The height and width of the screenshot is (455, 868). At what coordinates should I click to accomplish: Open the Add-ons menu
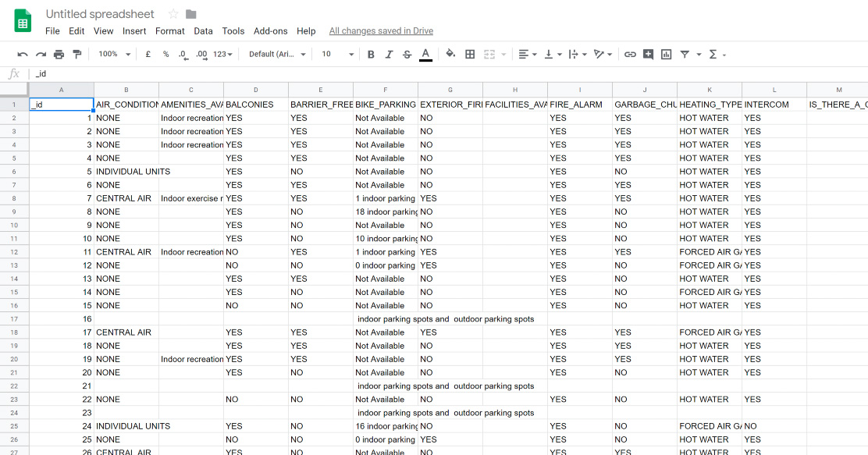pyautogui.click(x=270, y=31)
